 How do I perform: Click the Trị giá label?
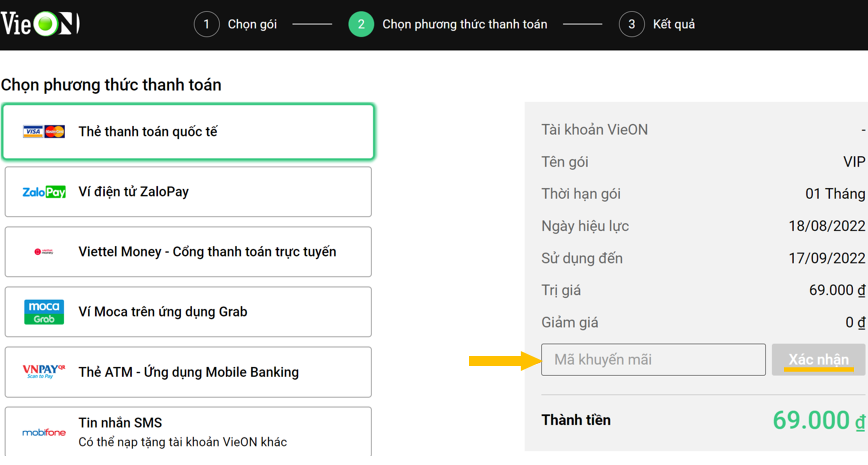click(x=561, y=291)
